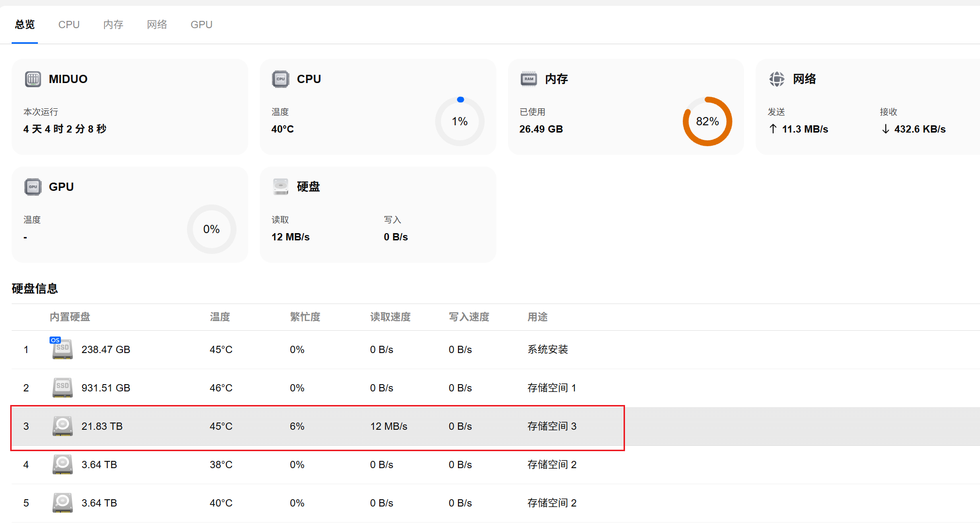Open the 内存 tab
Viewport: 980px width, 524px height.
[x=113, y=24]
